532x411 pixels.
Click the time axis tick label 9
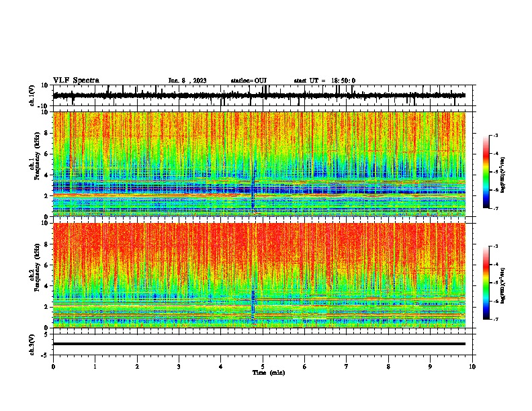(430, 367)
